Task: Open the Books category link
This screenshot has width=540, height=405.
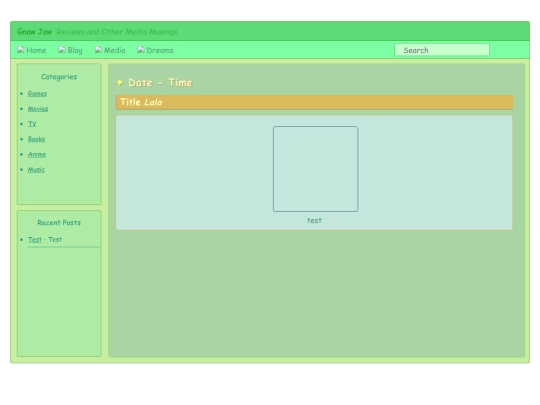Action: coord(36,139)
